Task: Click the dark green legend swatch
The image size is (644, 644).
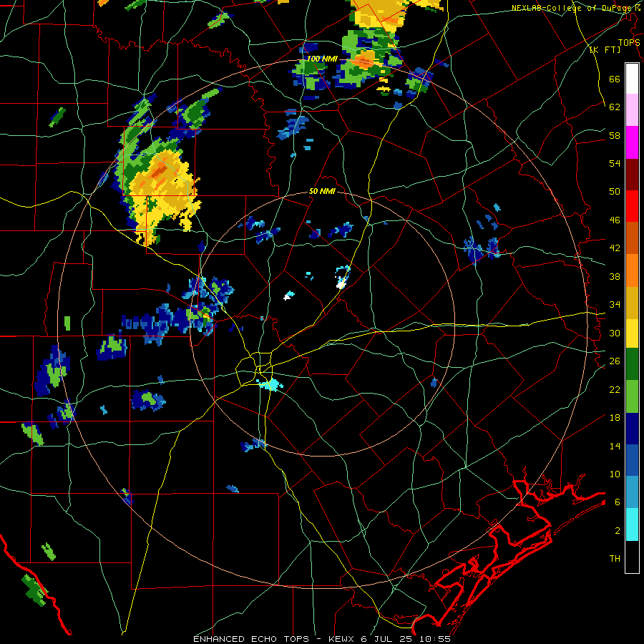Action: pos(632,364)
